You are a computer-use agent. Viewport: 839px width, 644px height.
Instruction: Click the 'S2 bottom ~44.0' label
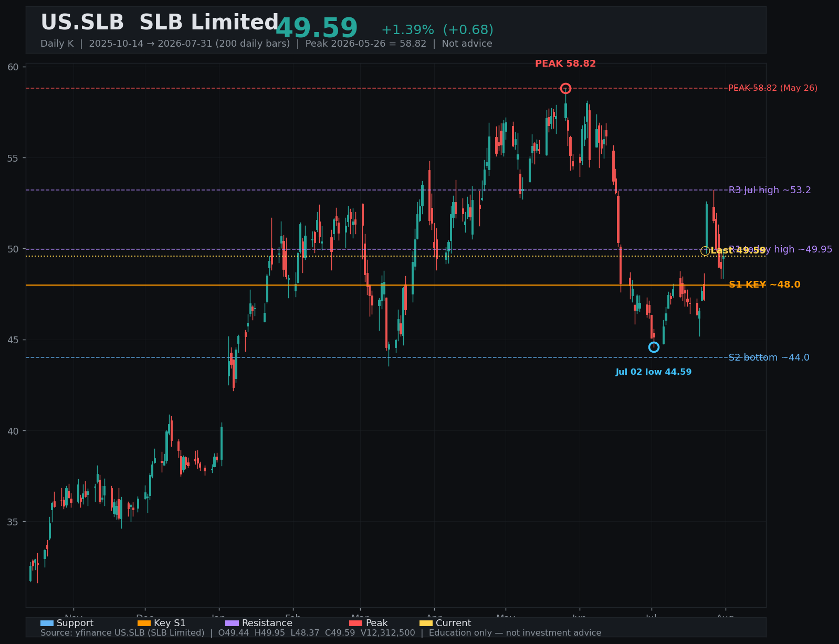click(769, 357)
